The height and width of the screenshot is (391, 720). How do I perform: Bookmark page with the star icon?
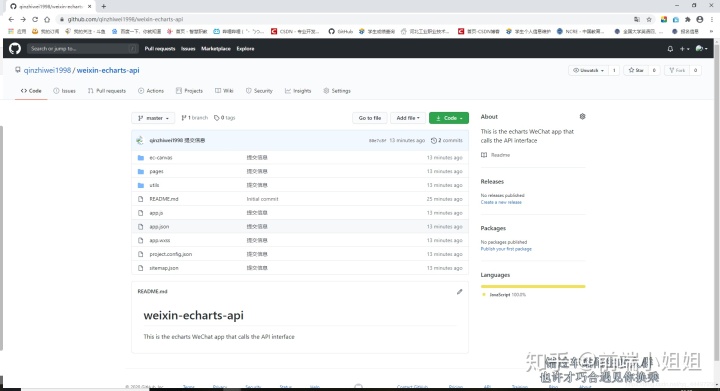click(649, 19)
